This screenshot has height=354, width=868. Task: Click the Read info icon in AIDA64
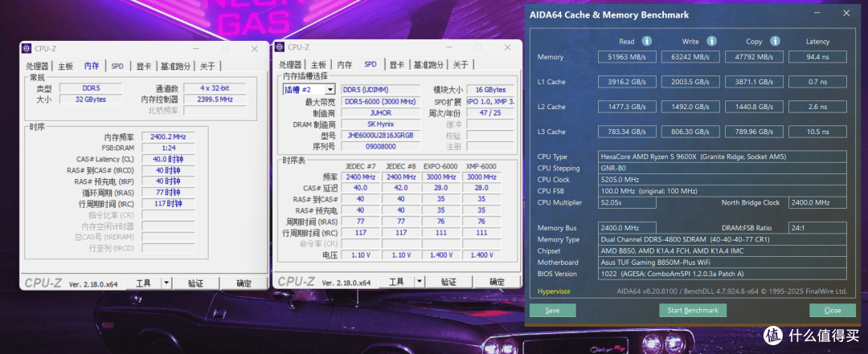(x=646, y=42)
